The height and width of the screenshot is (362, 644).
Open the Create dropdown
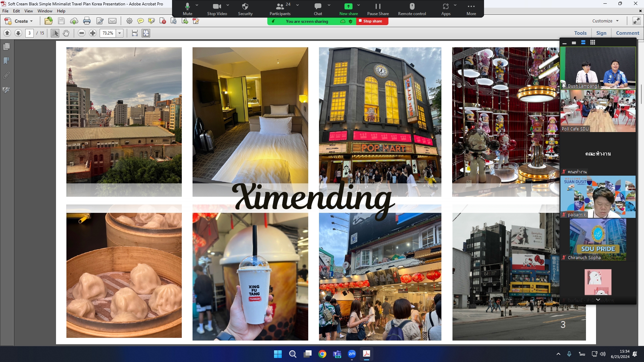point(19,21)
